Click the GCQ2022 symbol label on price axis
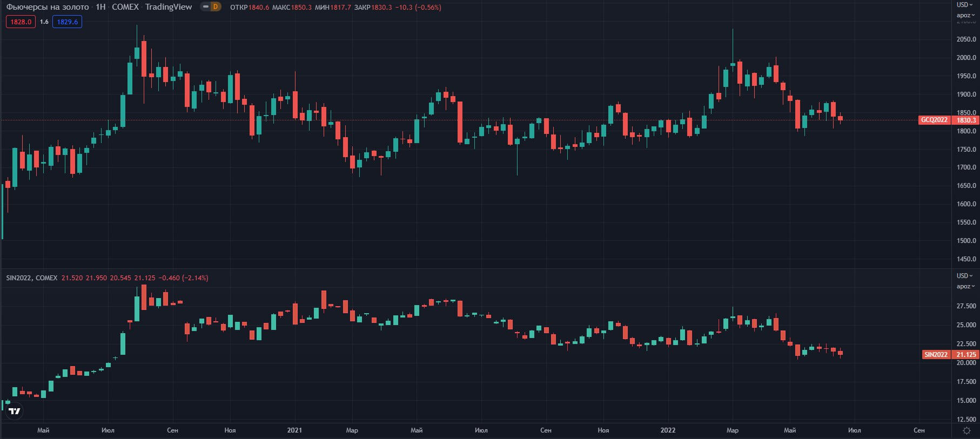 pyautogui.click(x=934, y=120)
